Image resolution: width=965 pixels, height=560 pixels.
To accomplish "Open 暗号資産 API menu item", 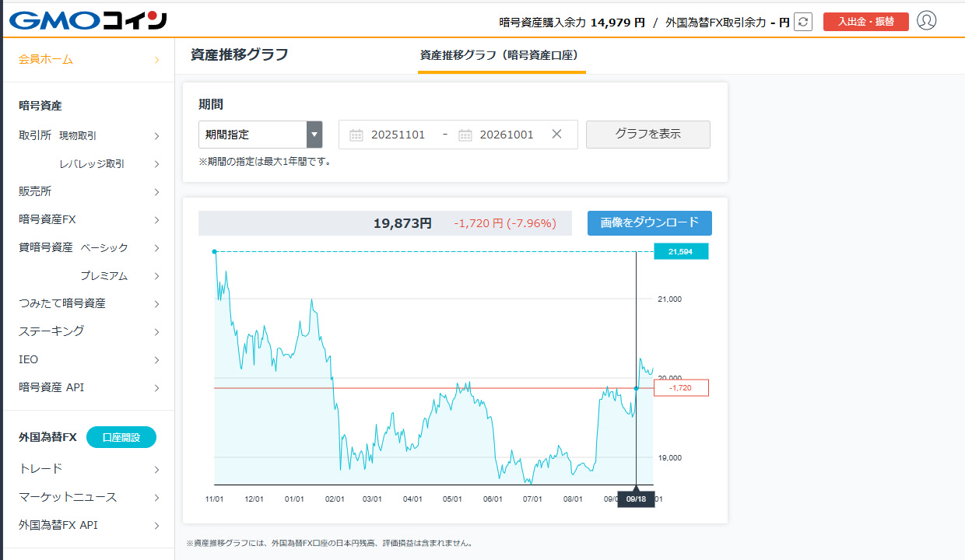I will pyautogui.click(x=88, y=387).
